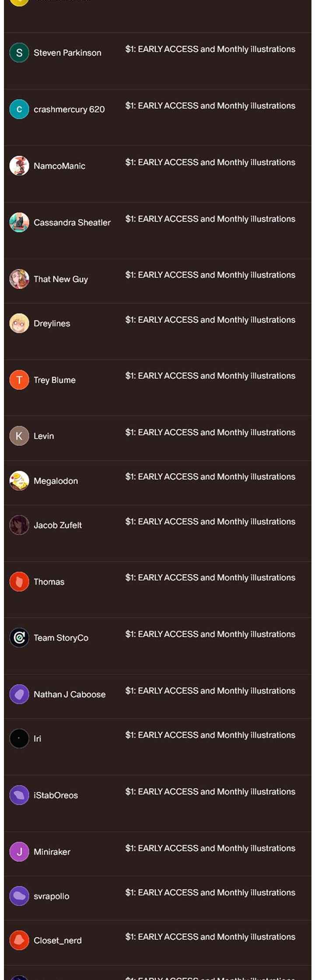Click Iri's black avatar icon
Screen dimensions: 315x980
tap(19, 739)
